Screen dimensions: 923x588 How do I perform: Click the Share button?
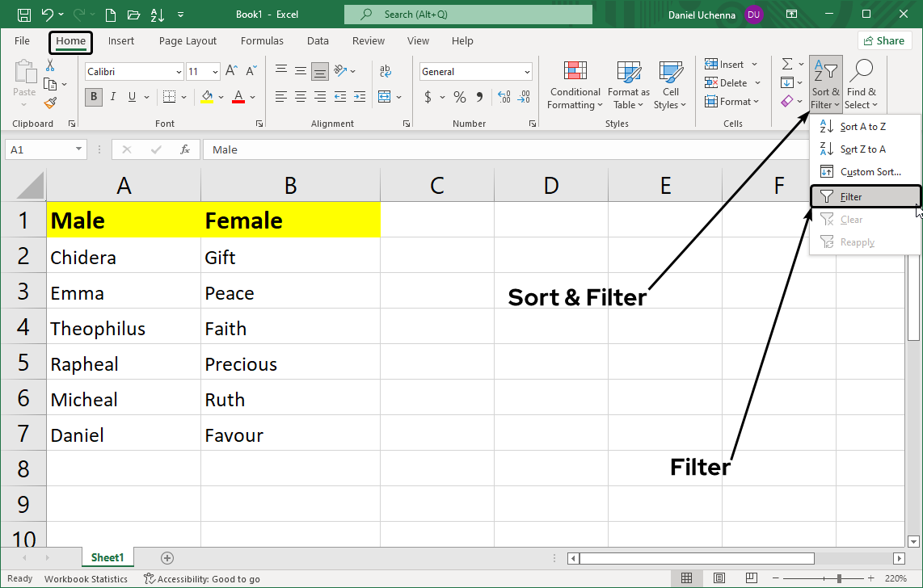coord(884,40)
